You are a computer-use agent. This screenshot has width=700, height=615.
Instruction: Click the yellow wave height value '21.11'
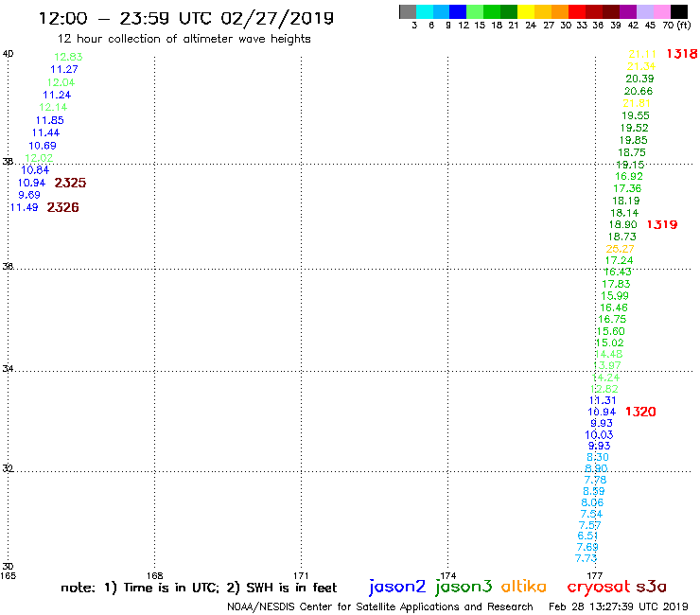(642, 55)
